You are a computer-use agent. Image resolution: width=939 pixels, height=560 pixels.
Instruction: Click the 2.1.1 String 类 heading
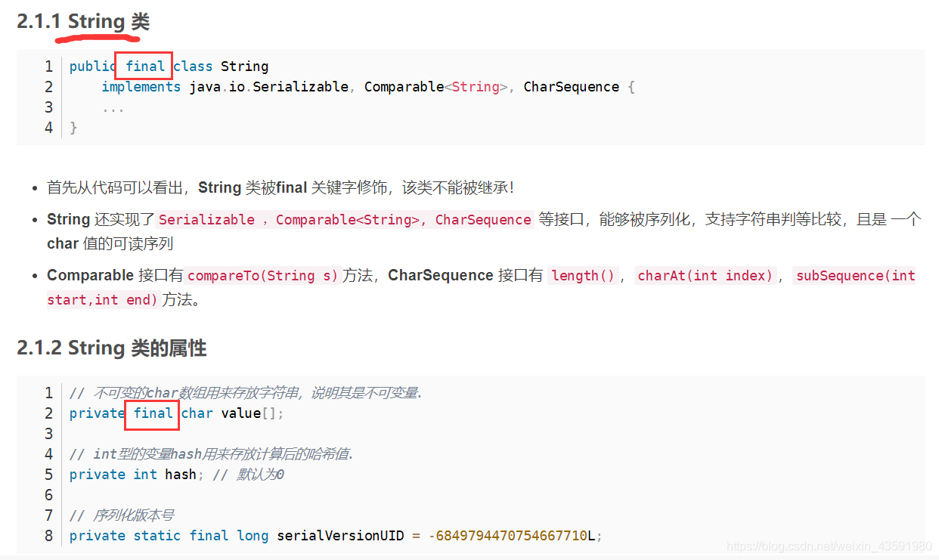point(83,22)
